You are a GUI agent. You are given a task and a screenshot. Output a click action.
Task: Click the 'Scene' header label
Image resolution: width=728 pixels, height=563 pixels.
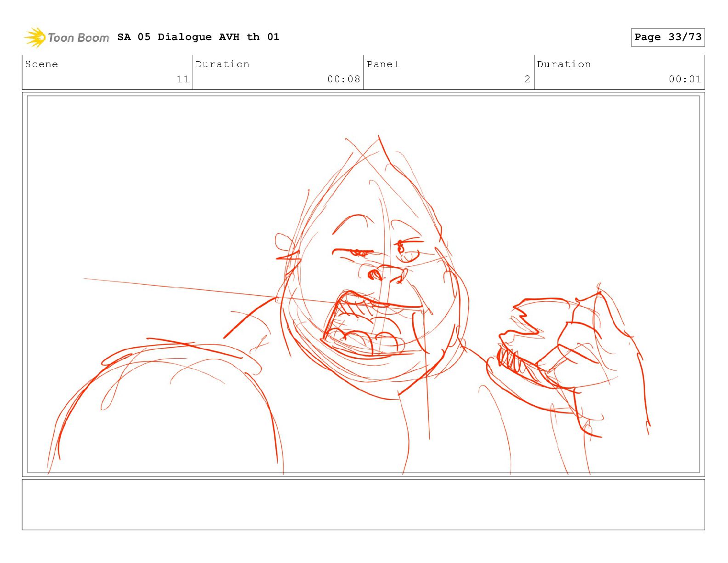41,64
